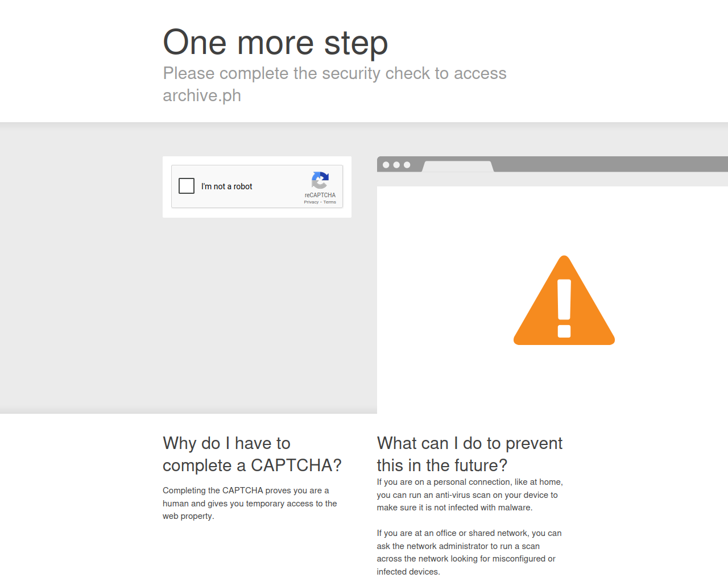Click the "Completing the CAPTCHA proves" paragraph
The height and width of the screenshot is (582, 728).
coord(250,504)
